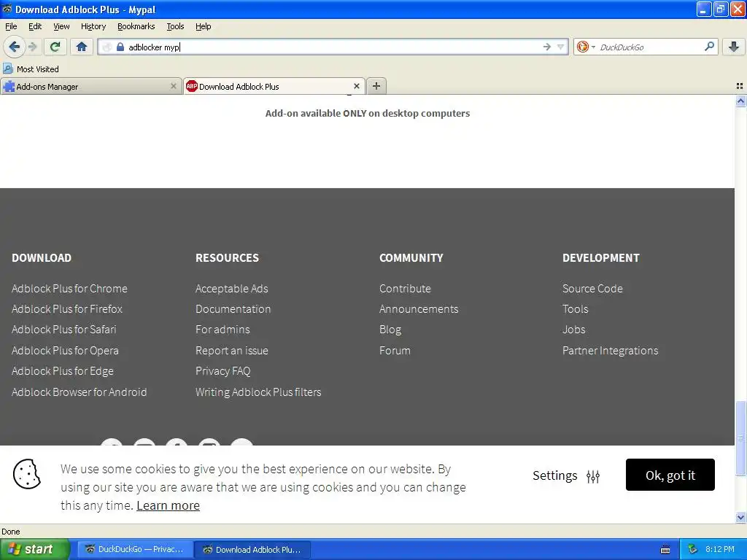This screenshot has height=560, width=747.
Task: Switch to DuckDuckGo taskbar window
Action: (135, 549)
